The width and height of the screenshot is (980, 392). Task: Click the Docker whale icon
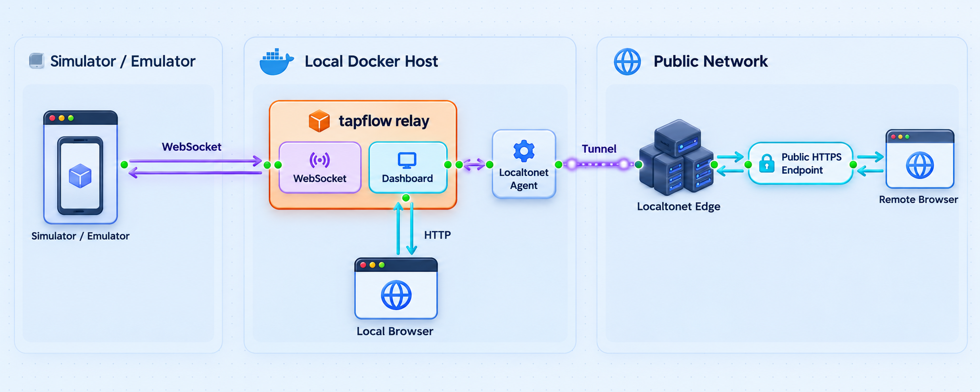pos(276,62)
